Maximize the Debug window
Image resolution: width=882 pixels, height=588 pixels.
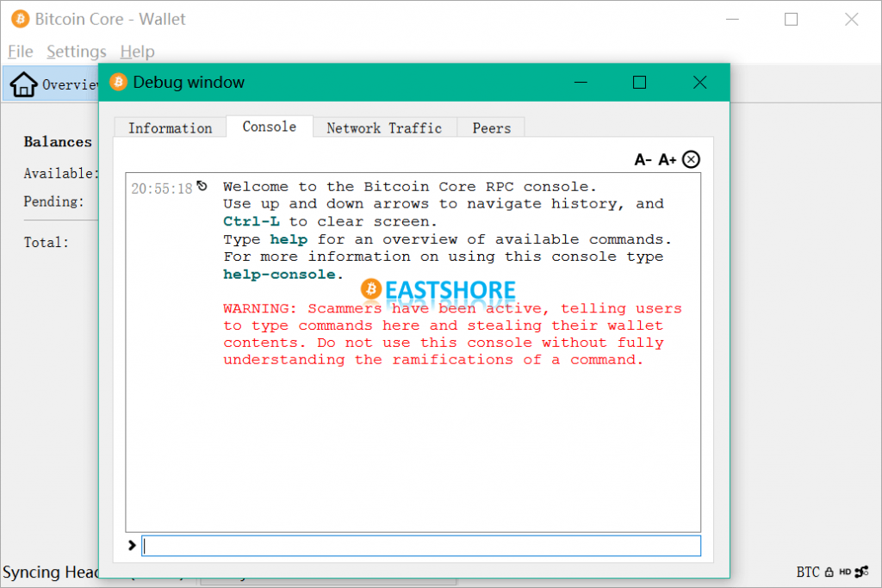pyautogui.click(x=640, y=83)
